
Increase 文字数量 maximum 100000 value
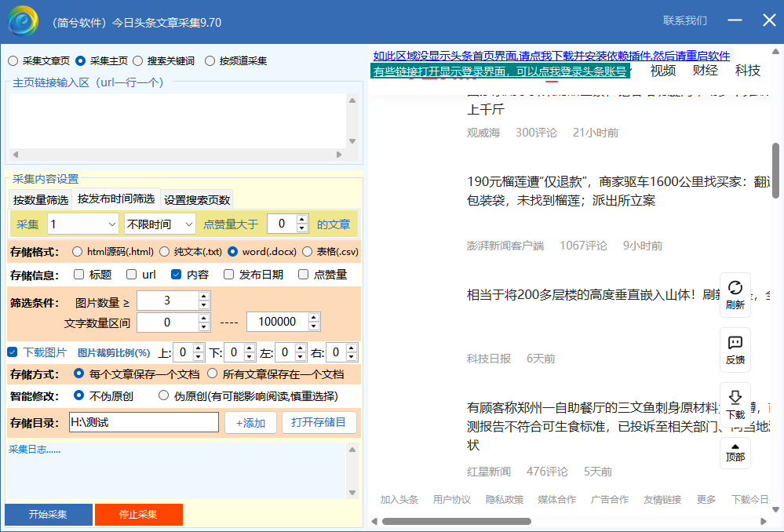tap(313, 318)
